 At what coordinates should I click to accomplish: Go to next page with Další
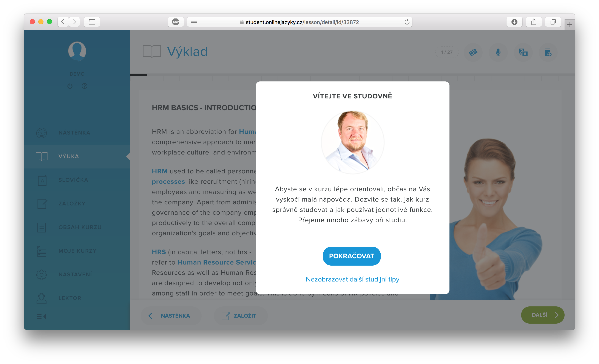pyautogui.click(x=543, y=315)
